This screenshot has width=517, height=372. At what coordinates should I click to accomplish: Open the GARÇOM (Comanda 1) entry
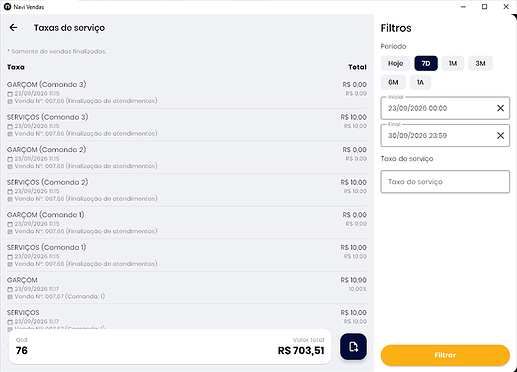pyautogui.click(x=187, y=223)
